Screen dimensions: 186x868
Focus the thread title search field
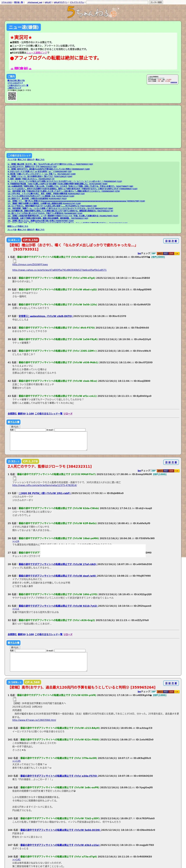(117, 2)
